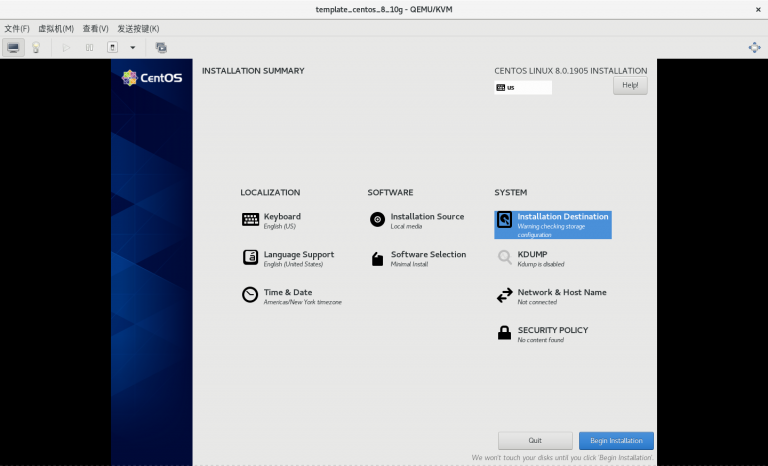Open the Language Support icon

point(250,257)
